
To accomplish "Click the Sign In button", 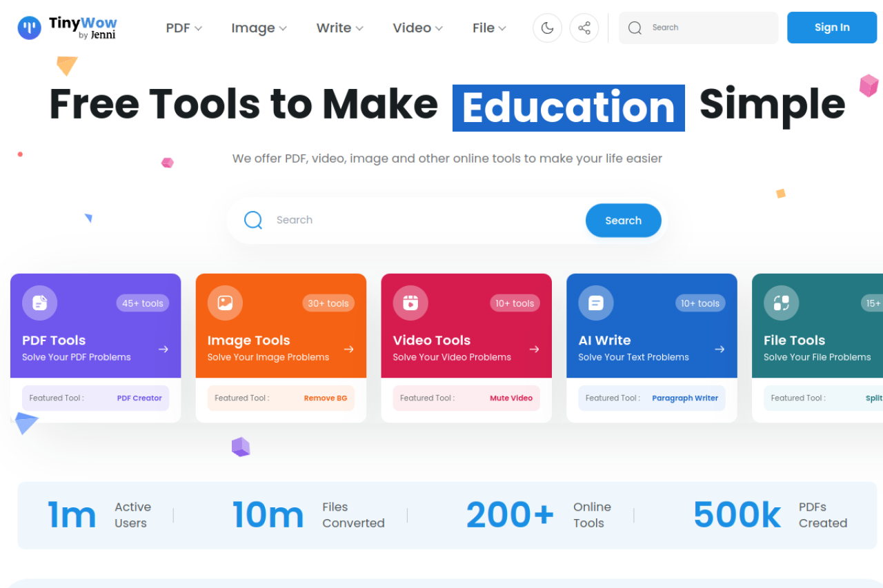I will click(x=832, y=28).
